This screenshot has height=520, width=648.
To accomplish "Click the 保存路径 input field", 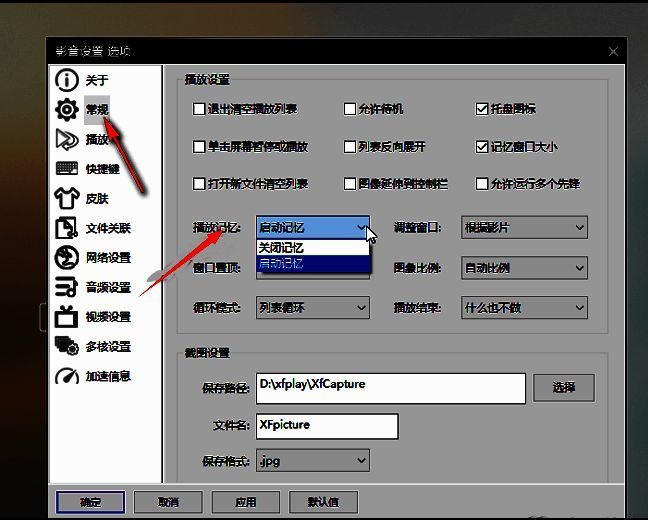I will (x=391, y=388).
